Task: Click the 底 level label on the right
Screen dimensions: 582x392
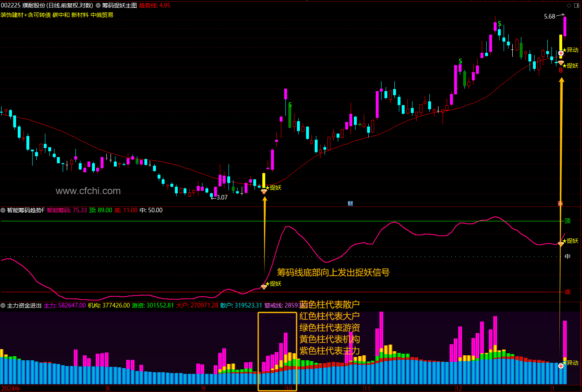Action: tap(568, 292)
